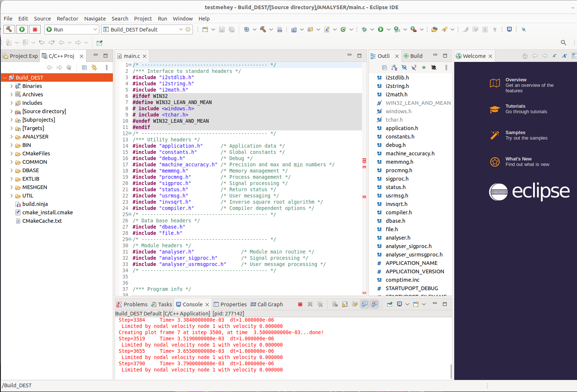Toggle Sort alphabetically in Outline toolbar
The image size is (577, 392).
tap(394, 67)
